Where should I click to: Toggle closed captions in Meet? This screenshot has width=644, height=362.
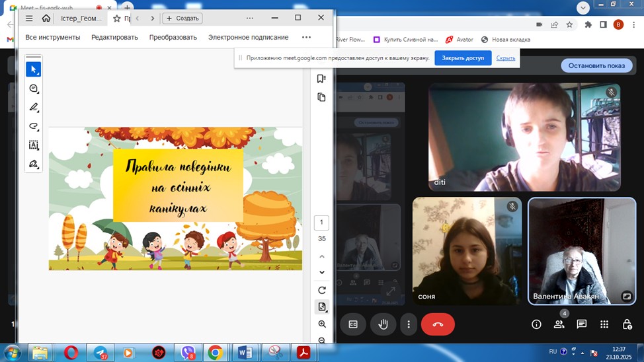coord(353,324)
